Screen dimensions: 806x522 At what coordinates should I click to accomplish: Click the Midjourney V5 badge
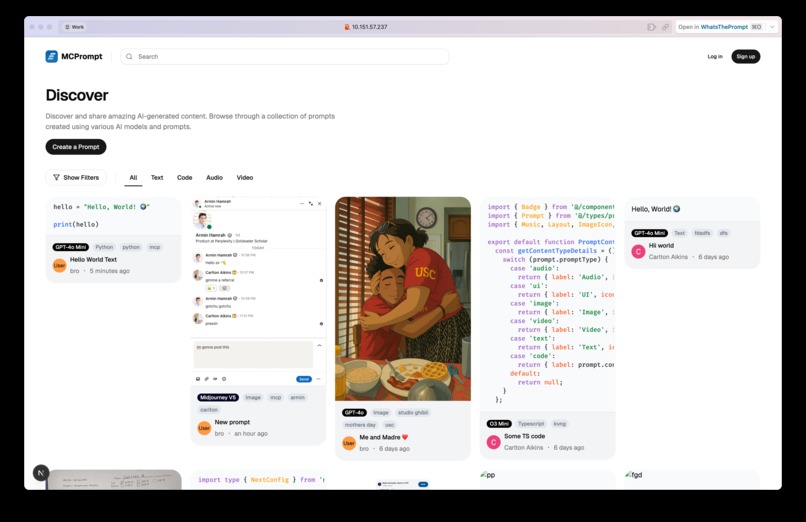tap(218, 398)
